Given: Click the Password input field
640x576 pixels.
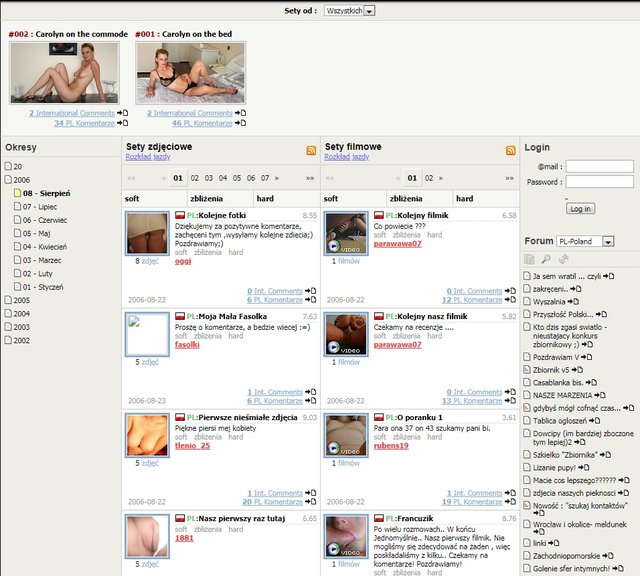Looking at the screenshot, I should click(x=599, y=182).
